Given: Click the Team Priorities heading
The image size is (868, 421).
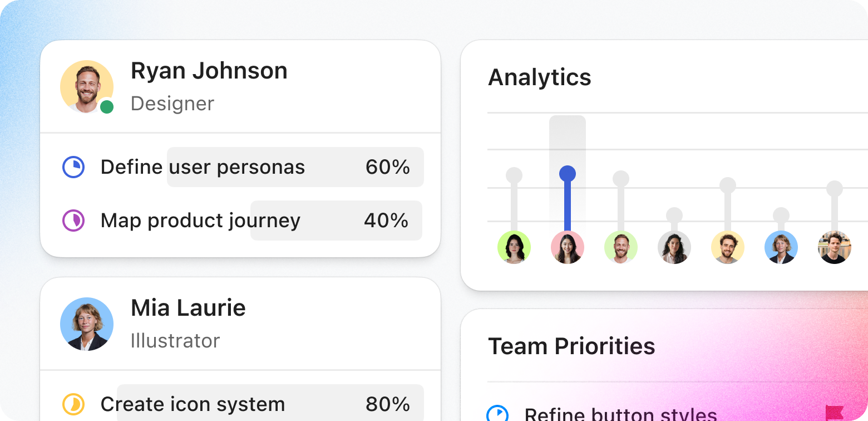Looking at the screenshot, I should [x=571, y=346].
